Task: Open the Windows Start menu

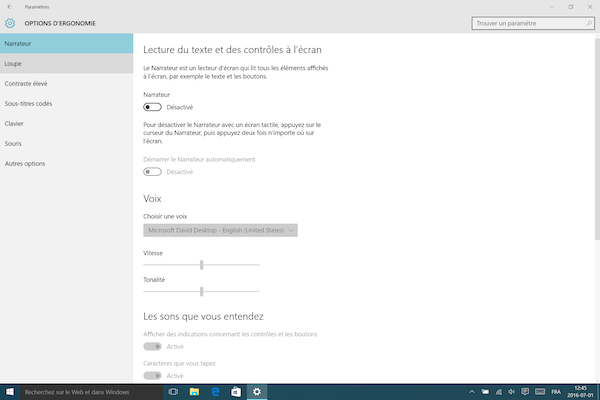Action: click(x=10, y=392)
